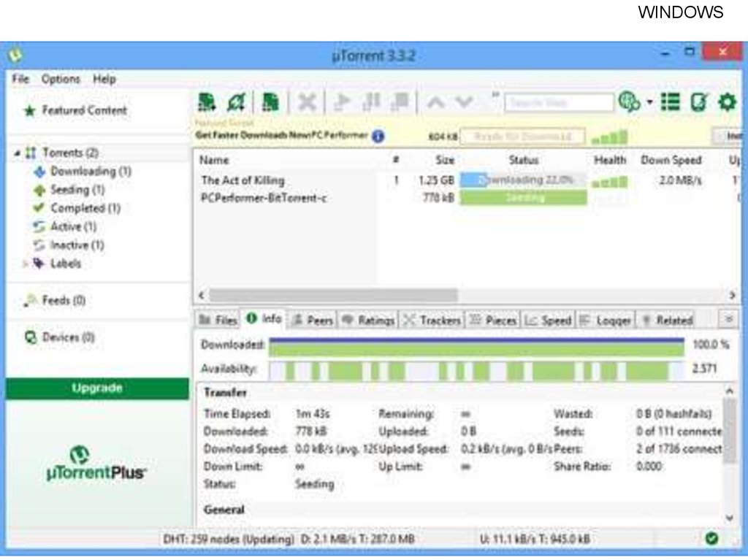Open the Pieces tab
Screen dimensions: 748x560
(x=493, y=320)
